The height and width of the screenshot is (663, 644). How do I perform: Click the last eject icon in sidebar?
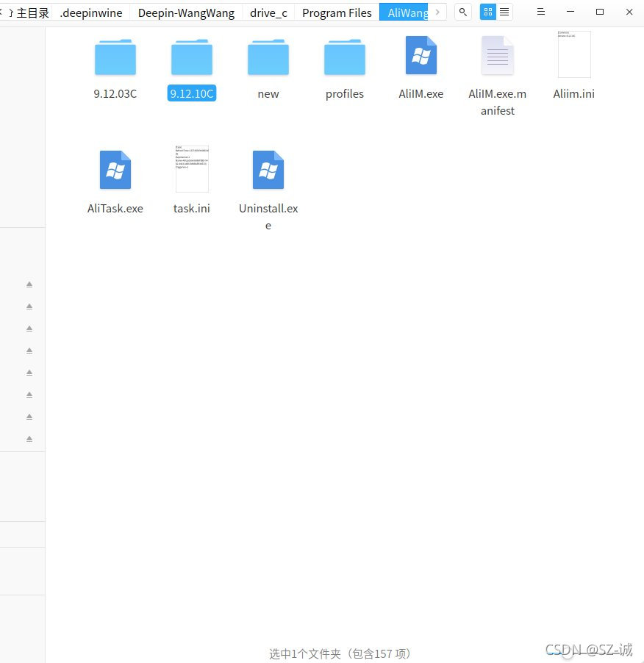[x=29, y=439]
